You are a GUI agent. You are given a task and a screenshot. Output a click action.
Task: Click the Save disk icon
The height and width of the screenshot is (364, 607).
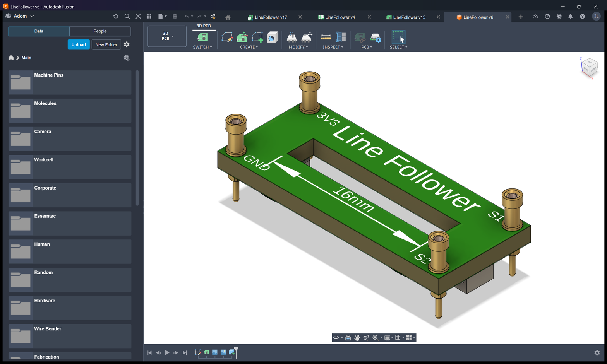point(175,16)
